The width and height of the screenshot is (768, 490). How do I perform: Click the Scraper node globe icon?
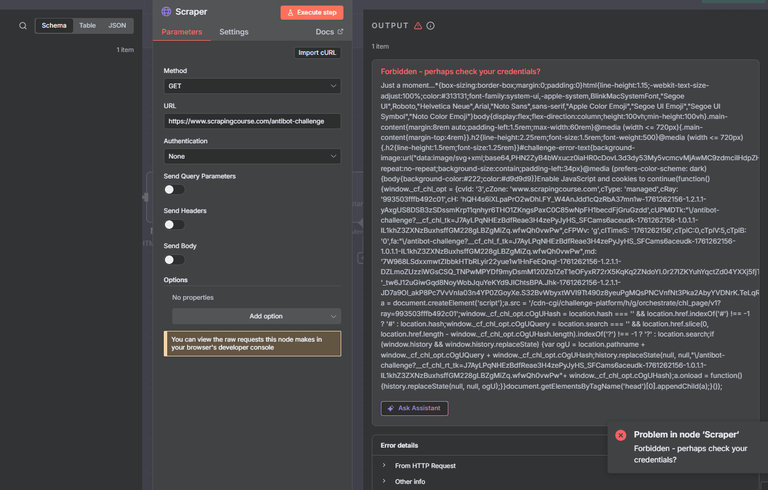pyautogui.click(x=167, y=11)
